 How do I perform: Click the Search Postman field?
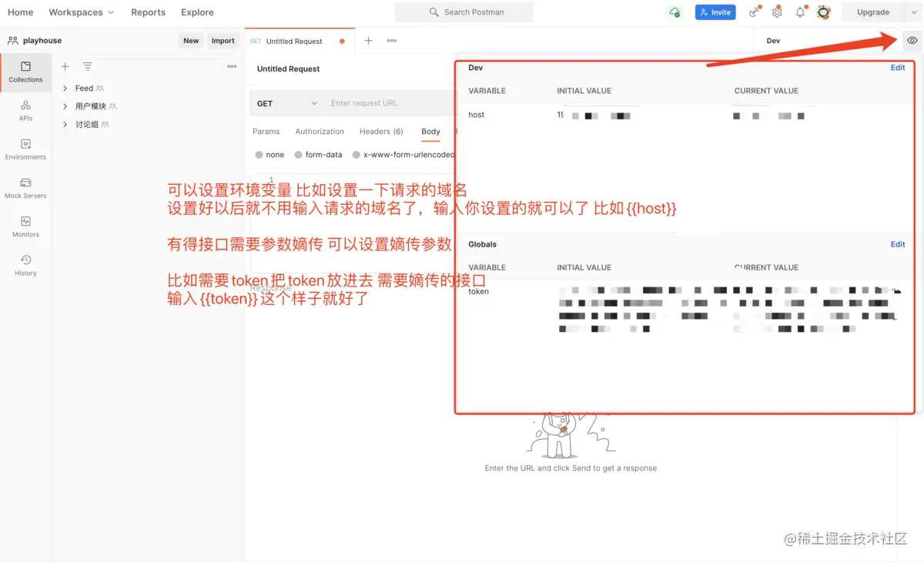tap(464, 12)
